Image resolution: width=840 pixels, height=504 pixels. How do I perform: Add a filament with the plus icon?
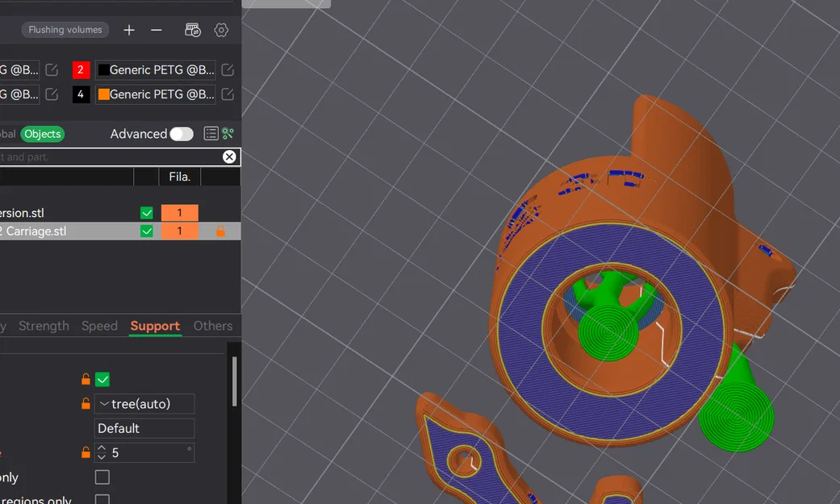tap(129, 31)
